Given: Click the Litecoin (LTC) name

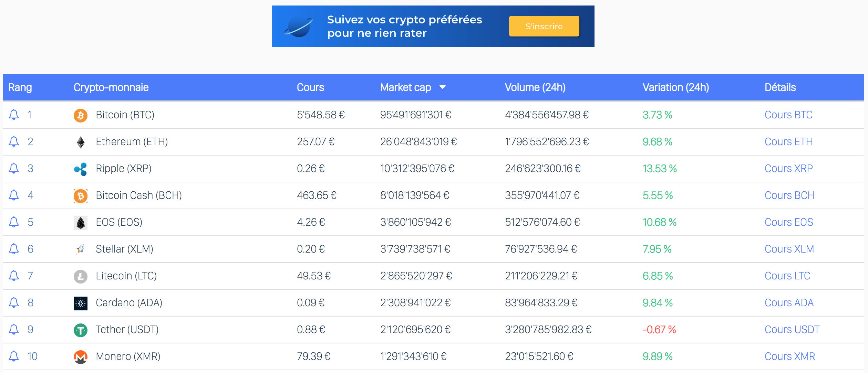Looking at the screenshot, I should pos(126,276).
